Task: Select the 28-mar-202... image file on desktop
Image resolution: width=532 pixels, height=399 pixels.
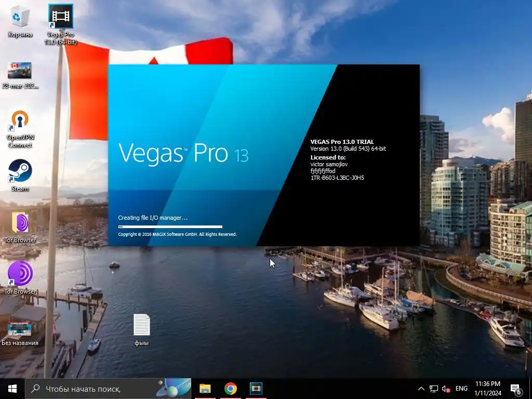Action: coord(20,76)
